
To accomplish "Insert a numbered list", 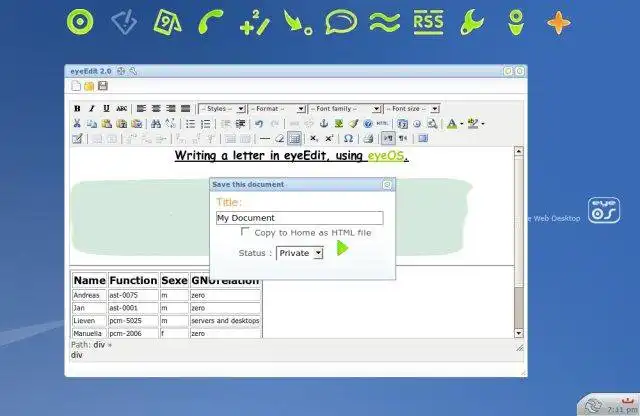I will pyautogui.click(x=205, y=123).
